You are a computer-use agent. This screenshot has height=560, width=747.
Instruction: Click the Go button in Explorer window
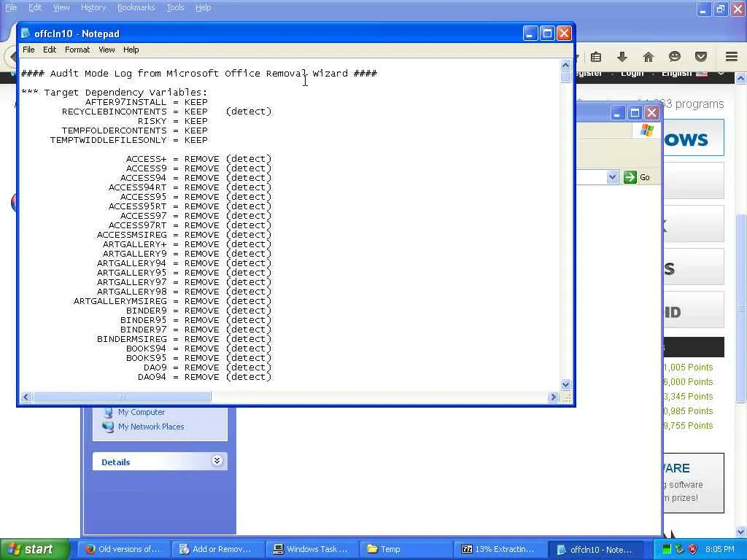click(638, 177)
